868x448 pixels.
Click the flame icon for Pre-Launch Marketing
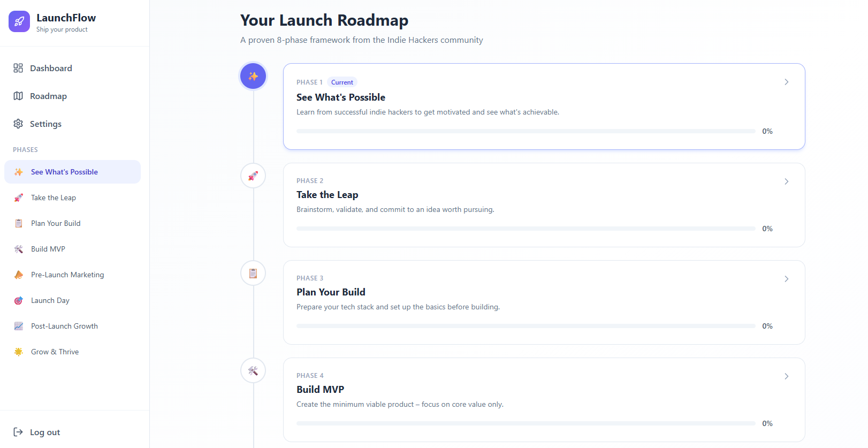click(18, 275)
